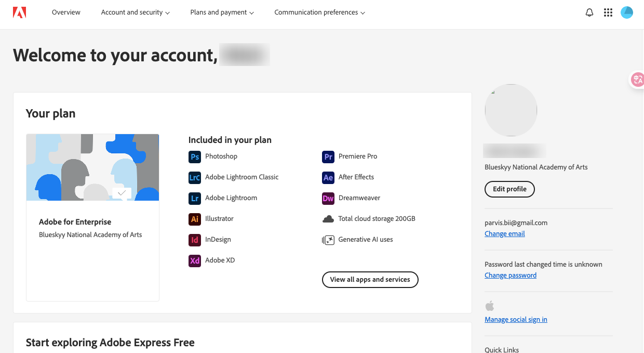Open the profile avatar menu

coord(627,12)
